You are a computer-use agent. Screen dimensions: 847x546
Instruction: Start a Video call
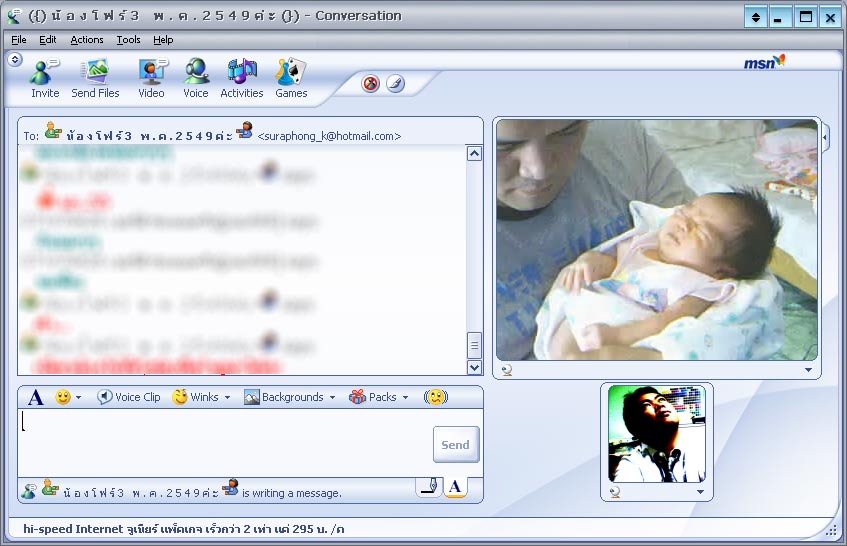152,77
